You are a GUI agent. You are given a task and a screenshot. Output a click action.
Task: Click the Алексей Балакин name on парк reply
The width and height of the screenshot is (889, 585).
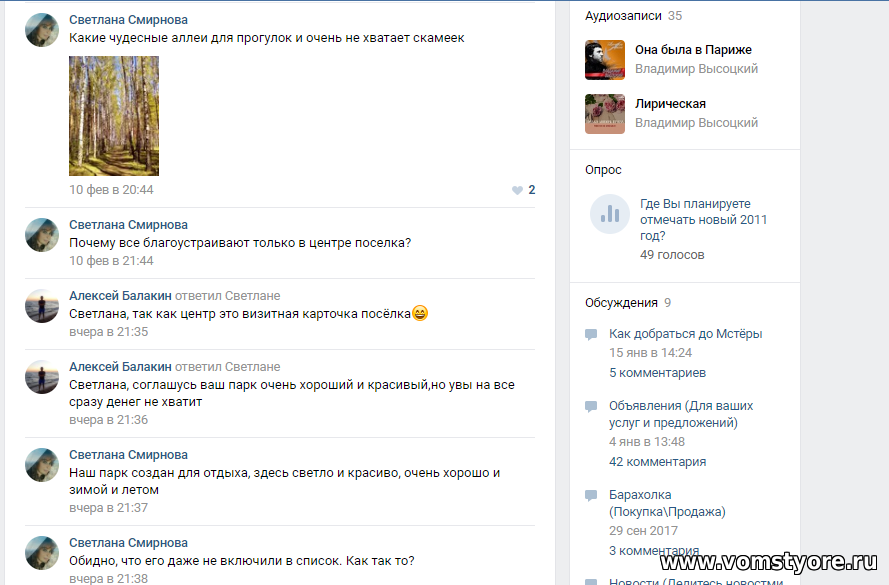(x=120, y=367)
